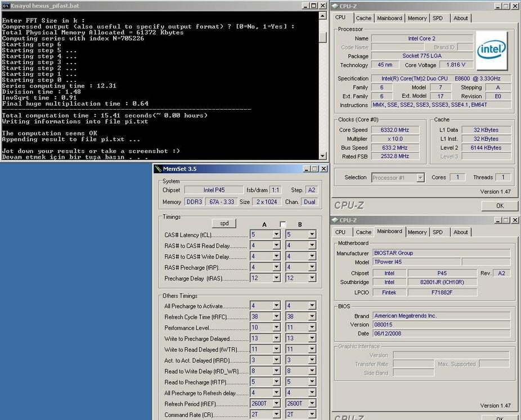Click console scrollbar down arrow
This screenshot has width=521, height=420.
pos(322,156)
